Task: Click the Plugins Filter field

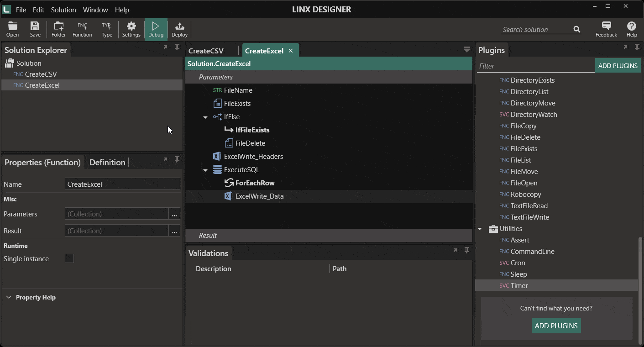Action: coord(535,66)
